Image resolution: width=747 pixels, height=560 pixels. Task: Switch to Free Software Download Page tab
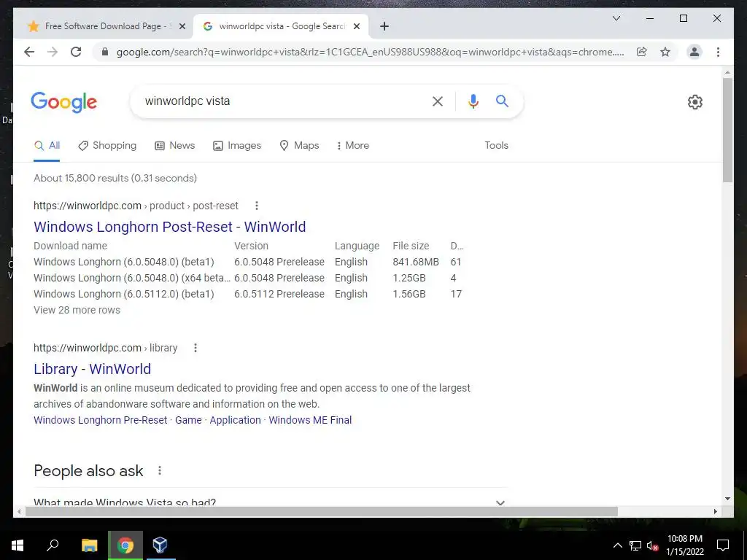tap(102, 26)
